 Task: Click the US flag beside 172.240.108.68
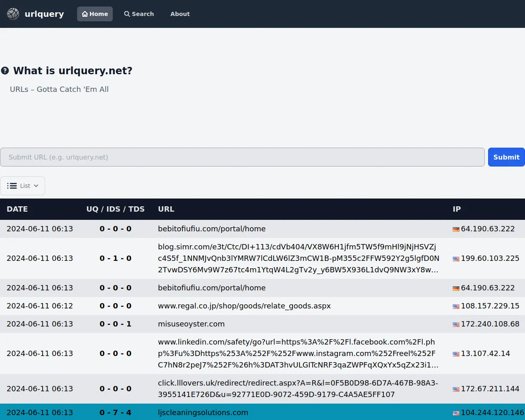[456, 324]
